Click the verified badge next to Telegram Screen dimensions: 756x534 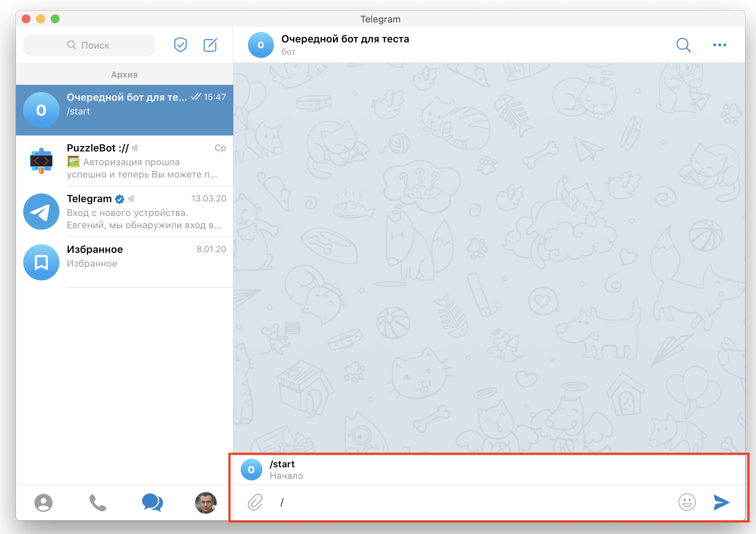point(120,199)
